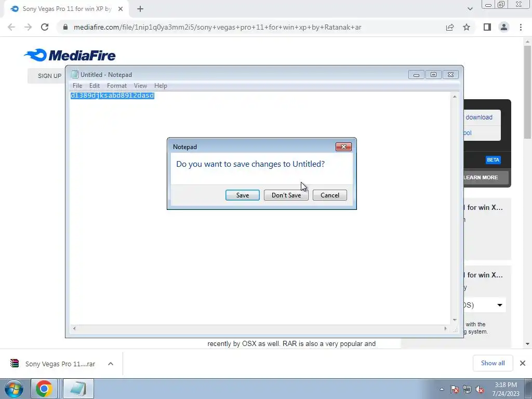Click the Notepad taskbar icon
The width and height of the screenshot is (532, 399).
78,389
